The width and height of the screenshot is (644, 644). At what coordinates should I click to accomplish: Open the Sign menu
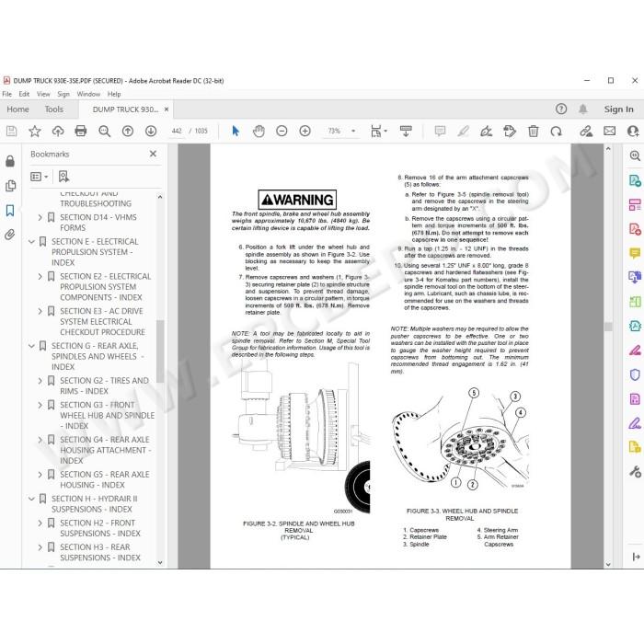coord(63,94)
